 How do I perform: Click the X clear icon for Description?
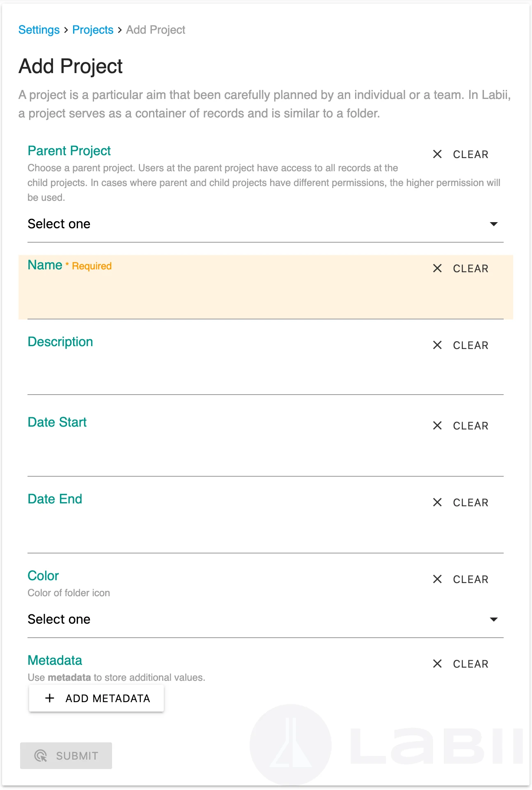tap(437, 345)
